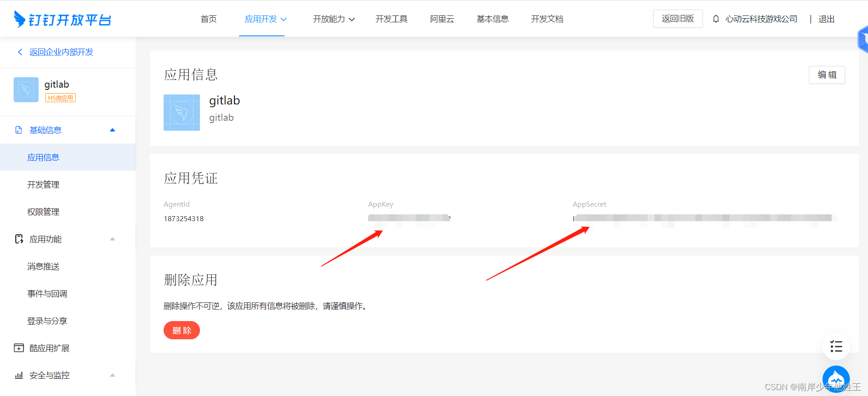Go to 首页 in top navigation
The height and width of the screenshot is (396, 868).
coord(209,19)
